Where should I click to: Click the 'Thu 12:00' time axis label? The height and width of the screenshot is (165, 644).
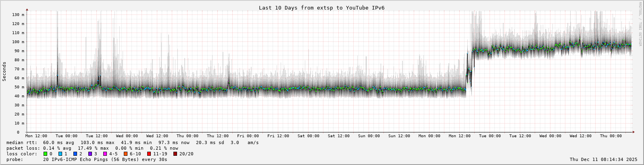pos(218,136)
